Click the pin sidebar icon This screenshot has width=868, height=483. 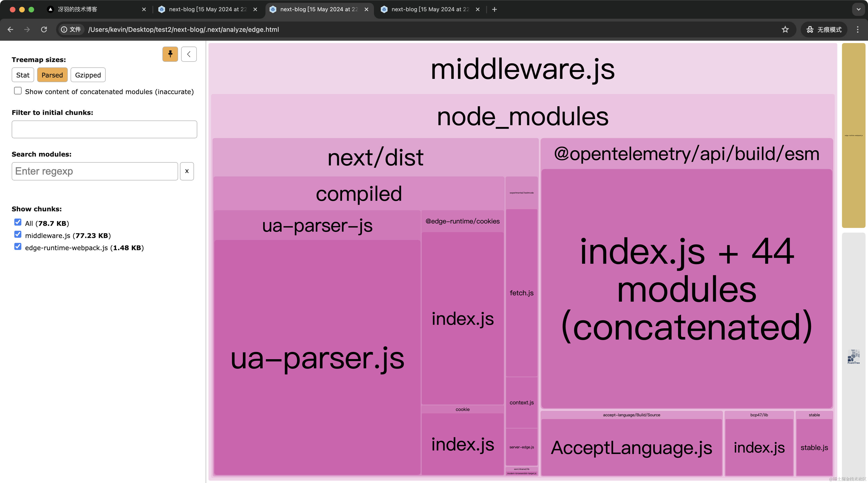coord(170,54)
